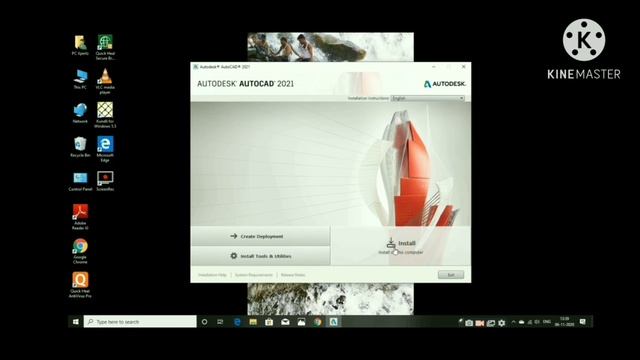Open Task View on taskbar
The image size is (640, 360).
220,322
